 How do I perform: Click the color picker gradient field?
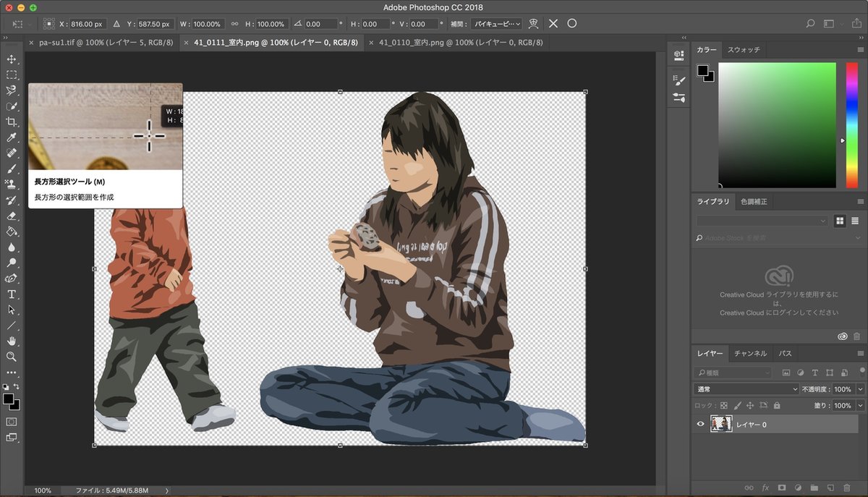777,125
